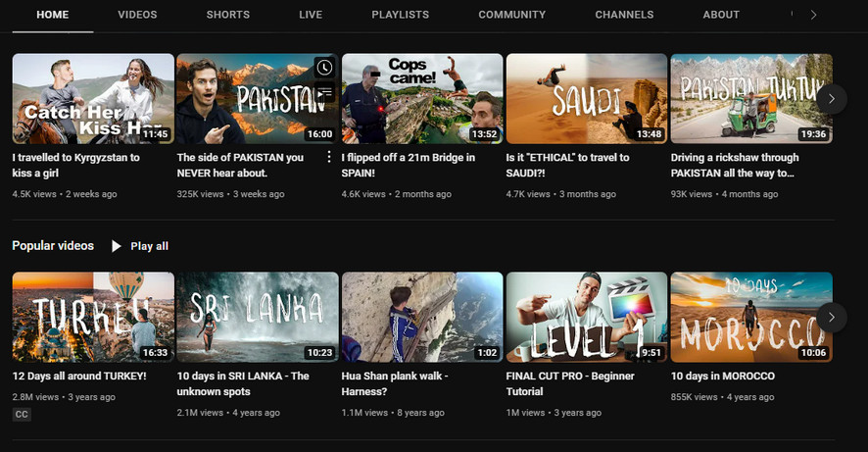The image size is (868, 452).
Task: Click the 'Cops came!' bridge flip thumbnail
Action: [422, 99]
